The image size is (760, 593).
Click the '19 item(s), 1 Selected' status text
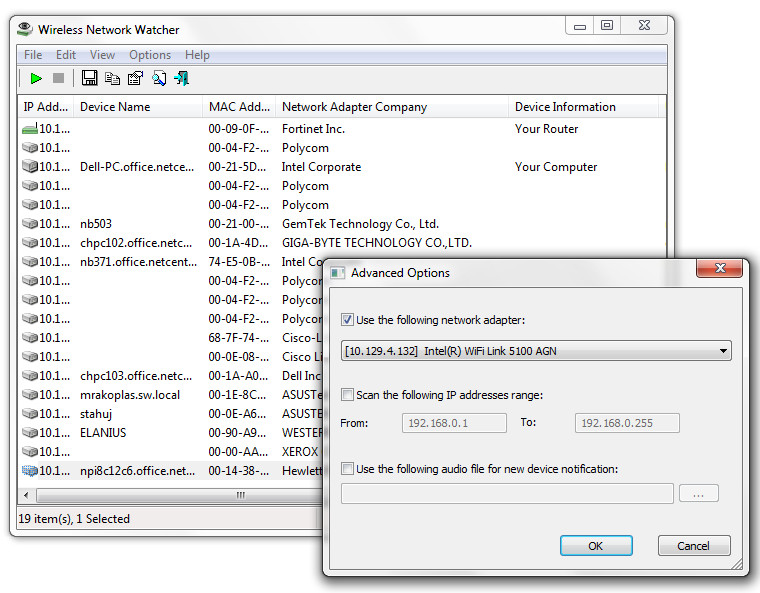pos(74,519)
